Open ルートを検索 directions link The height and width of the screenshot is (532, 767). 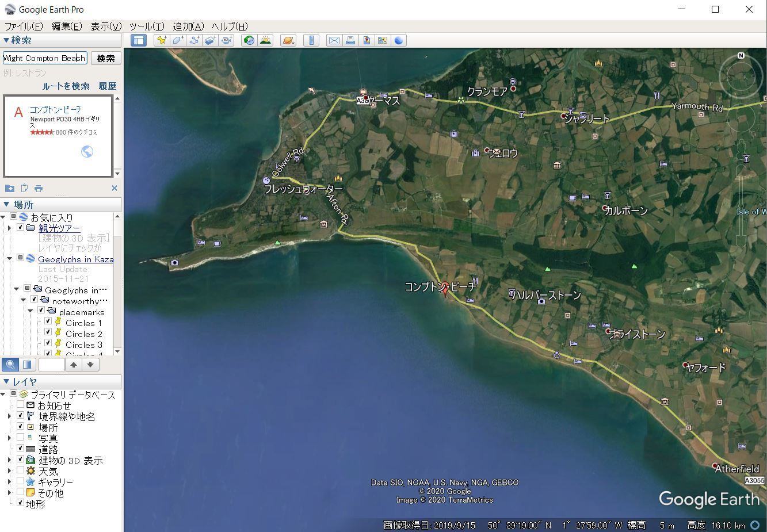click(x=66, y=86)
